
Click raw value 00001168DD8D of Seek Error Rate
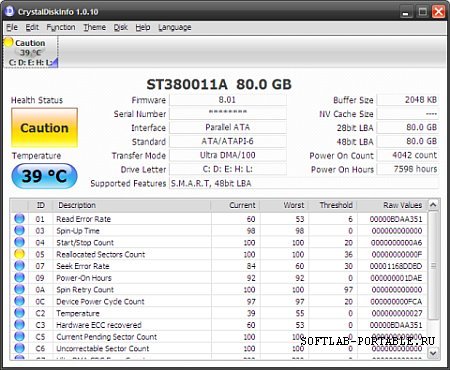396,266
